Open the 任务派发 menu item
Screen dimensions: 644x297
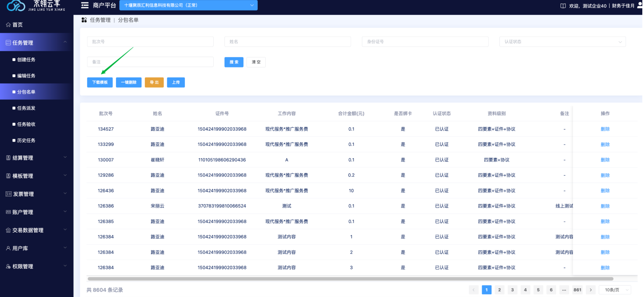[26, 108]
